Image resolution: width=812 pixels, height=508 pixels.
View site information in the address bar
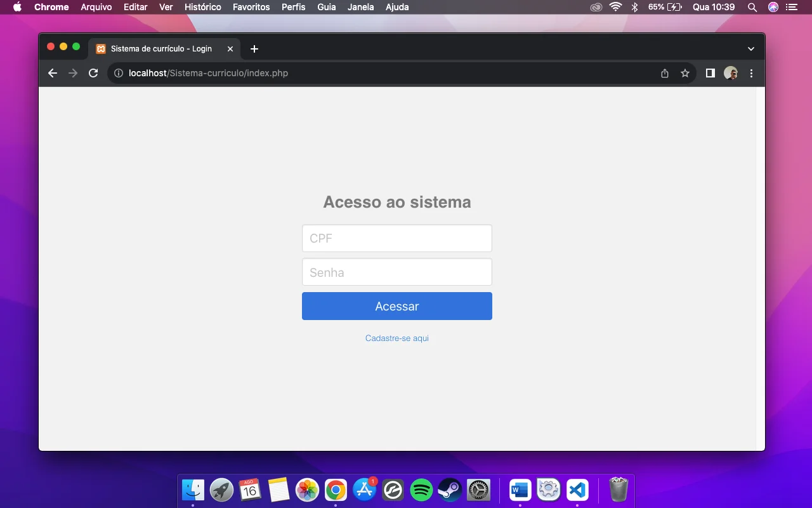click(118, 73)
